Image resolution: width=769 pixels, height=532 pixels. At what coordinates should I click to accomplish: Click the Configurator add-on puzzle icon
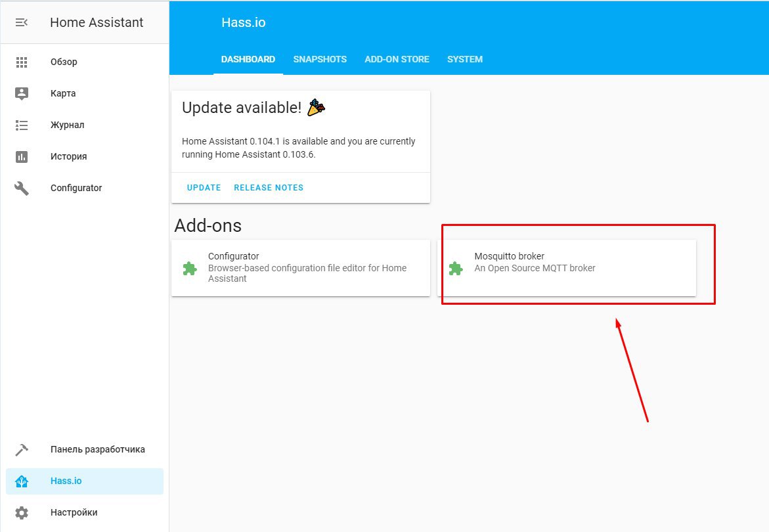click(190, 269)
